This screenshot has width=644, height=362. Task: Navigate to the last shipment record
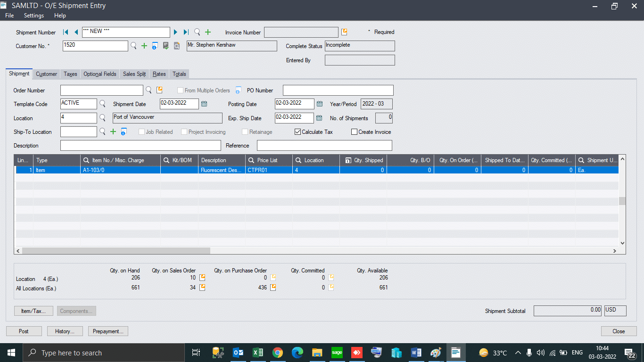[x=185, y=32]
